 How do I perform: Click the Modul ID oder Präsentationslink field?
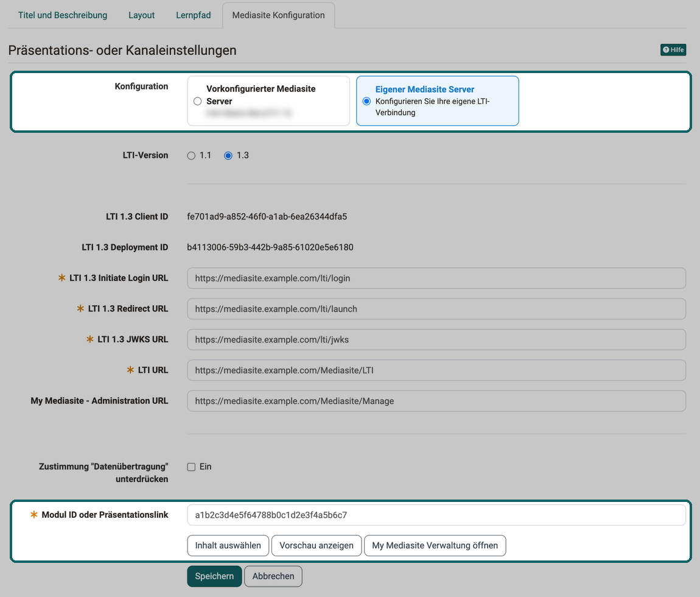436,515
